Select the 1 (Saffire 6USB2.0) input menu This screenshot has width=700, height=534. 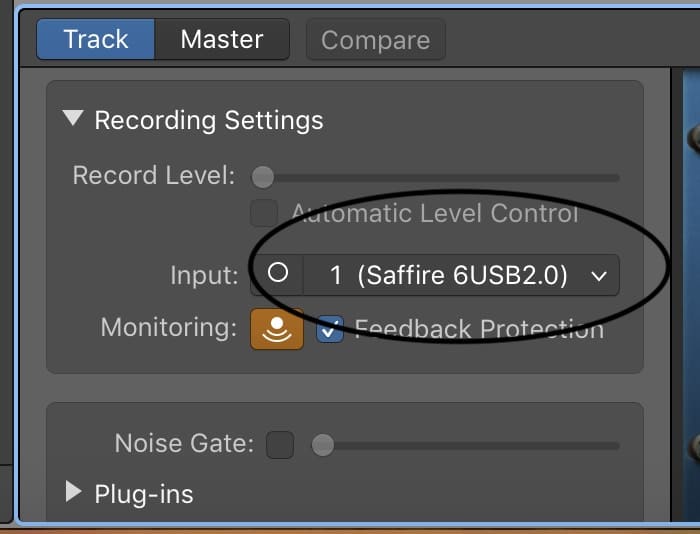pyautogui.click(x=461, y=275)
